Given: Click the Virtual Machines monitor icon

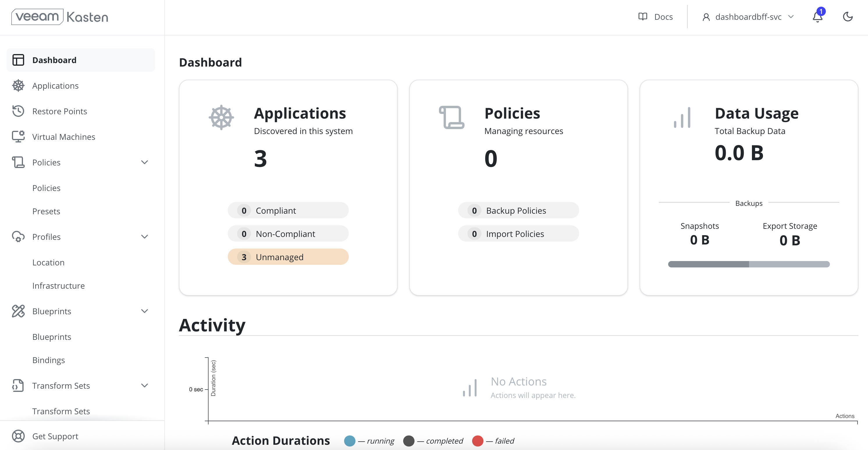Looking at the screenshot, I should click(x=18, y=137).
